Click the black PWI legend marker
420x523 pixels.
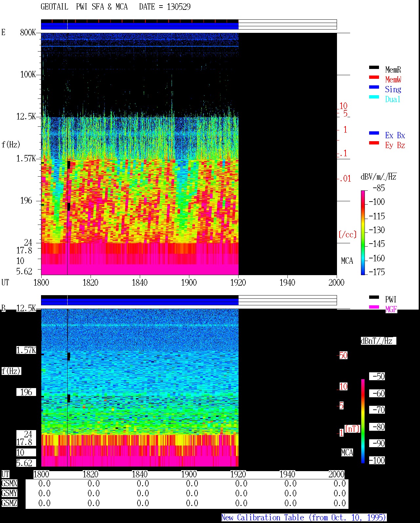coord(374,297)
